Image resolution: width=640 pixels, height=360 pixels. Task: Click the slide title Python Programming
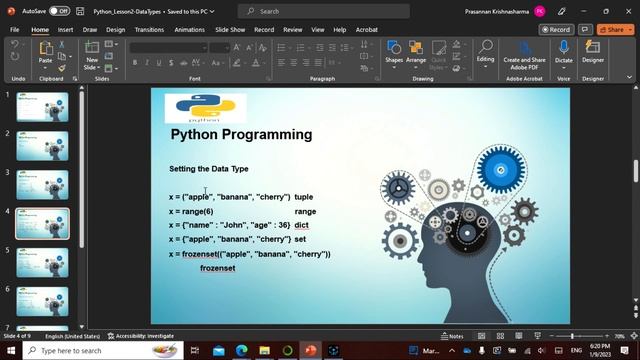click(x=241, y=134)
